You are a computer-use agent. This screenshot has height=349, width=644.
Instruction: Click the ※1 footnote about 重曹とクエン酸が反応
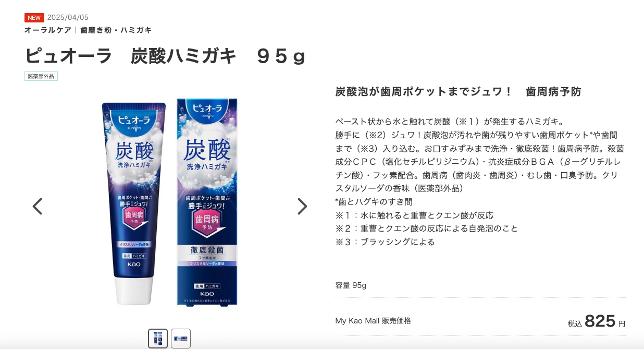(415, 215)
